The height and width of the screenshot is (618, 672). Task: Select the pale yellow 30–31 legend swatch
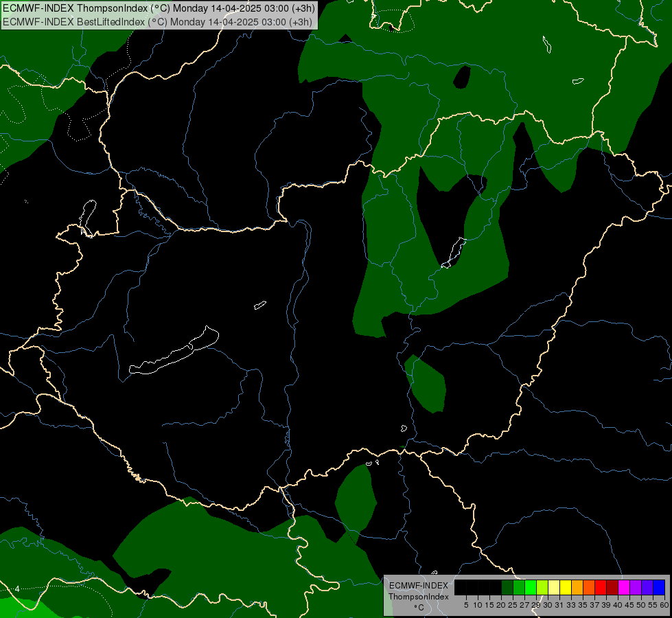click(554, 587)
